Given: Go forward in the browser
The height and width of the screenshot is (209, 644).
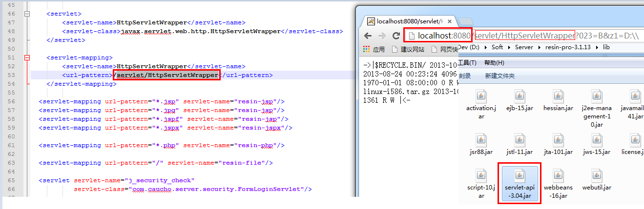Looking at the screenshot, I should point(382,36).
